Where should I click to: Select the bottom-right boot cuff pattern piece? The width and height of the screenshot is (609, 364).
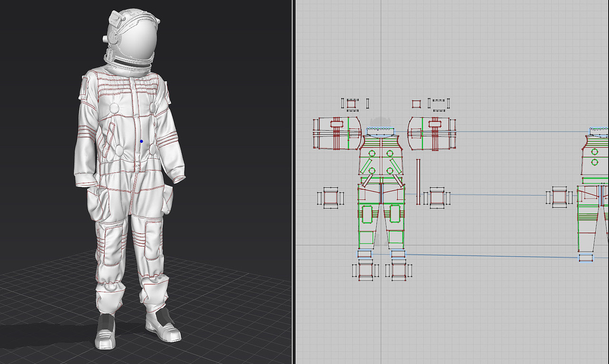398,270
